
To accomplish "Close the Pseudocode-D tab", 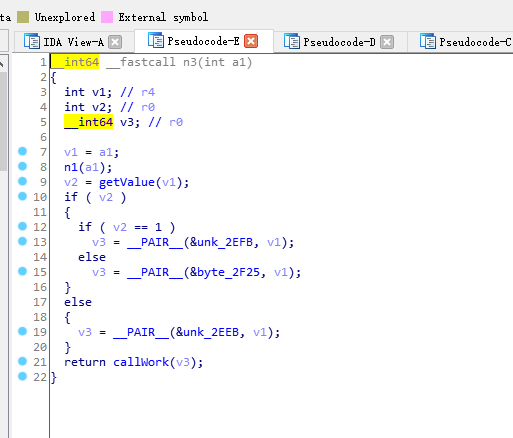I will pos(387,42).
